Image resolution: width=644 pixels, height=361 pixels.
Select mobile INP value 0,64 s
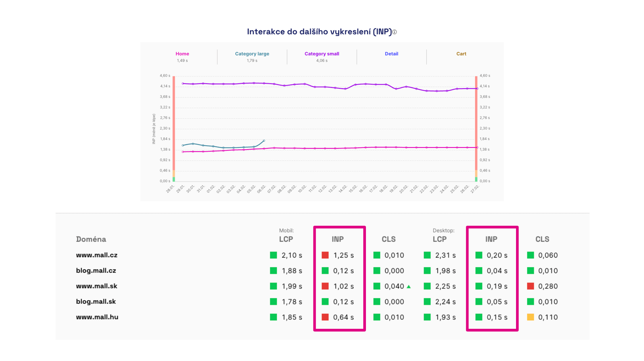point(344,317)
